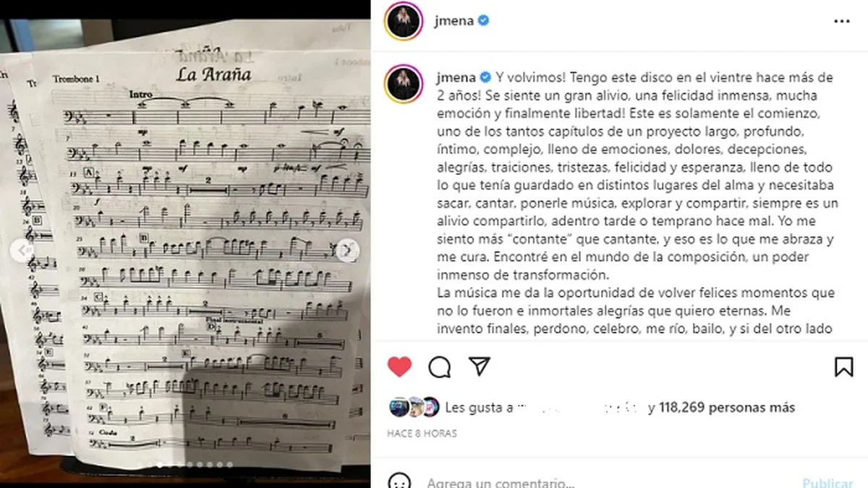
Task: Open the three-dot more options menu
Action: tap(842, 22)
